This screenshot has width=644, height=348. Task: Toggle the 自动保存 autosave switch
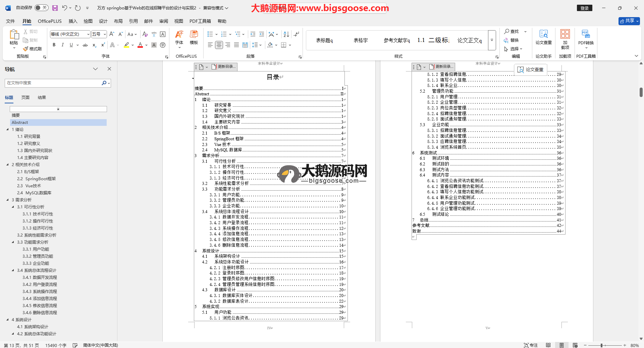coord(42,8)
